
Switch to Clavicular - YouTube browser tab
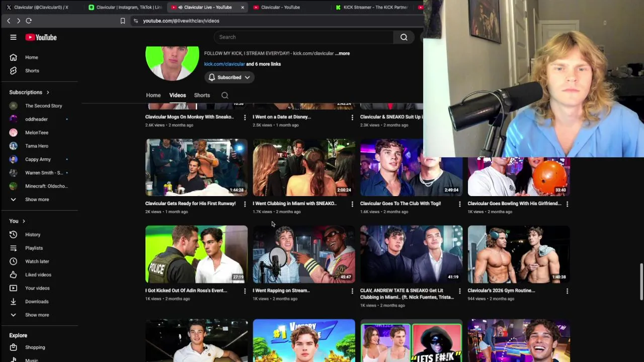pyautogui.click(x=280, y=7)
